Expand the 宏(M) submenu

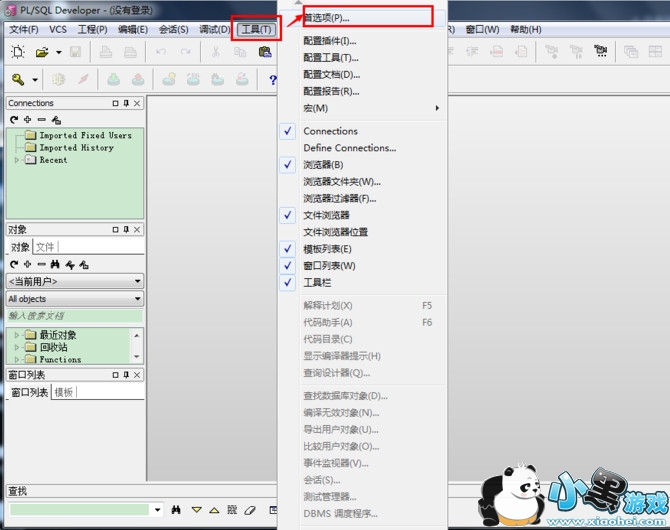pos(361,109)
